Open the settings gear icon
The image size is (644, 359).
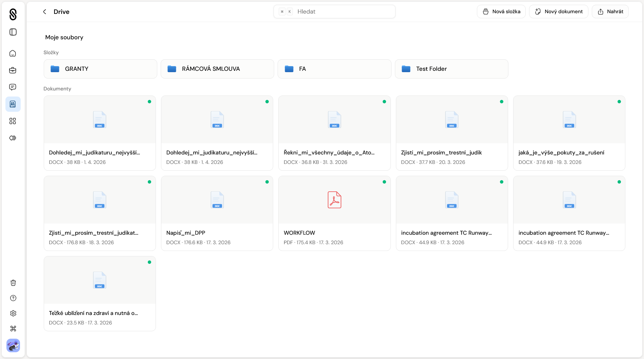click(13, 313)
